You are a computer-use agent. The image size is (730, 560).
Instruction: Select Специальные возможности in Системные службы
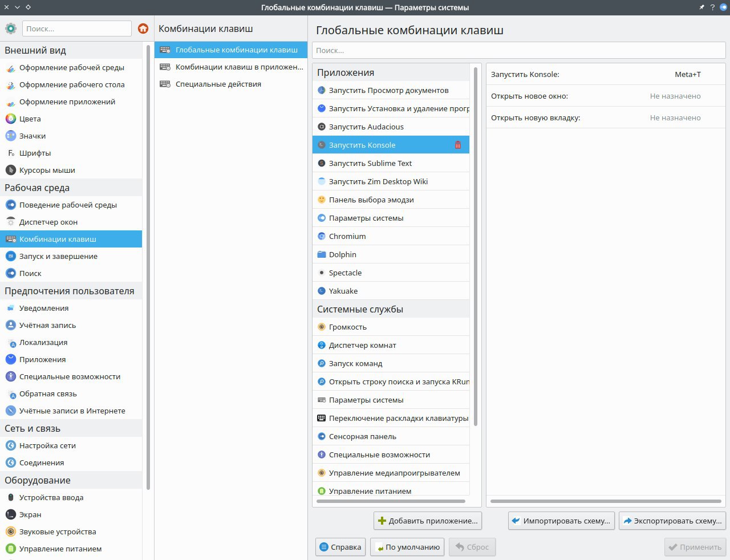pos(391,455)
